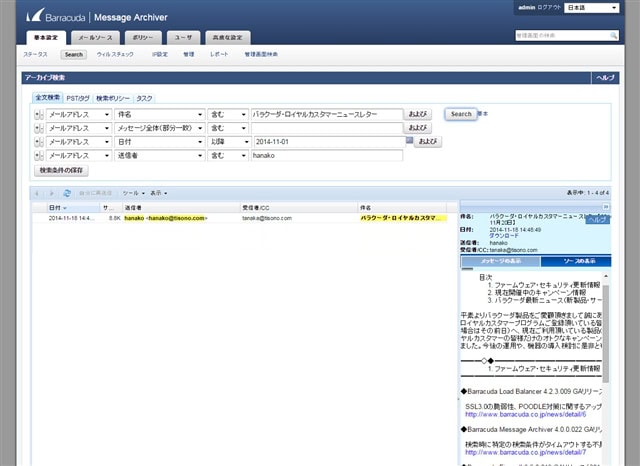Screen dimensions: 640x466
Task: Click ヘルプ button in アーカイブ検索 header
Action: (x=605, y=78)
